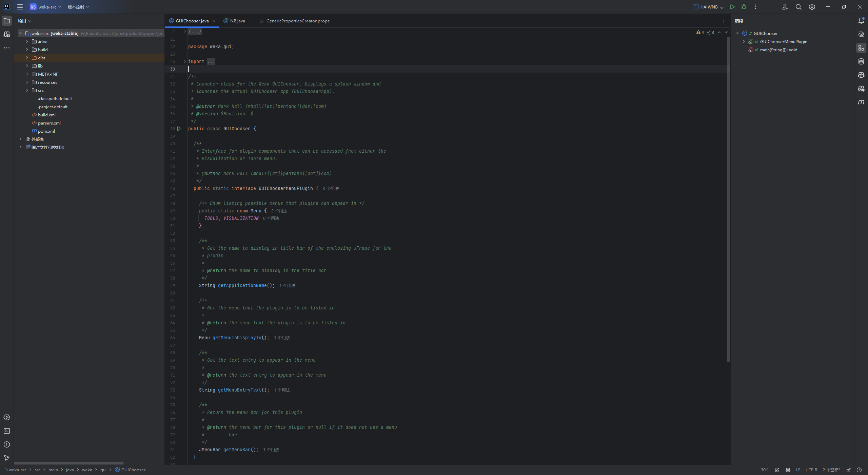The height and width of the screenshot is (475, 868).
Task: Click the project panel horizontal scrollbar
Action: (x=69, y=463)
